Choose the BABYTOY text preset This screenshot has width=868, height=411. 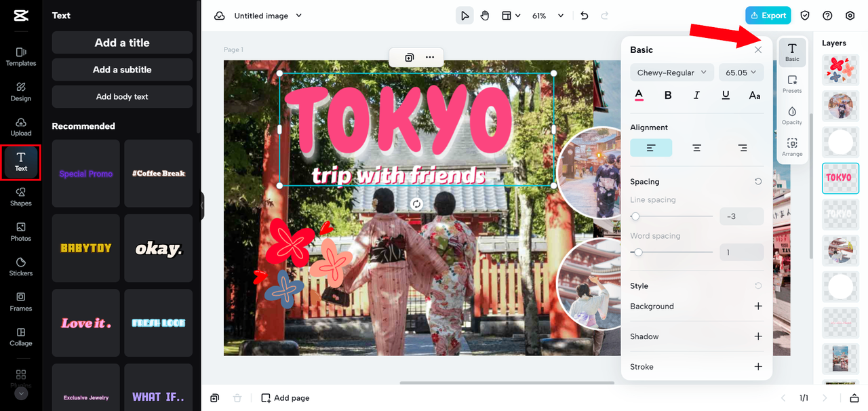coord(86,248)
